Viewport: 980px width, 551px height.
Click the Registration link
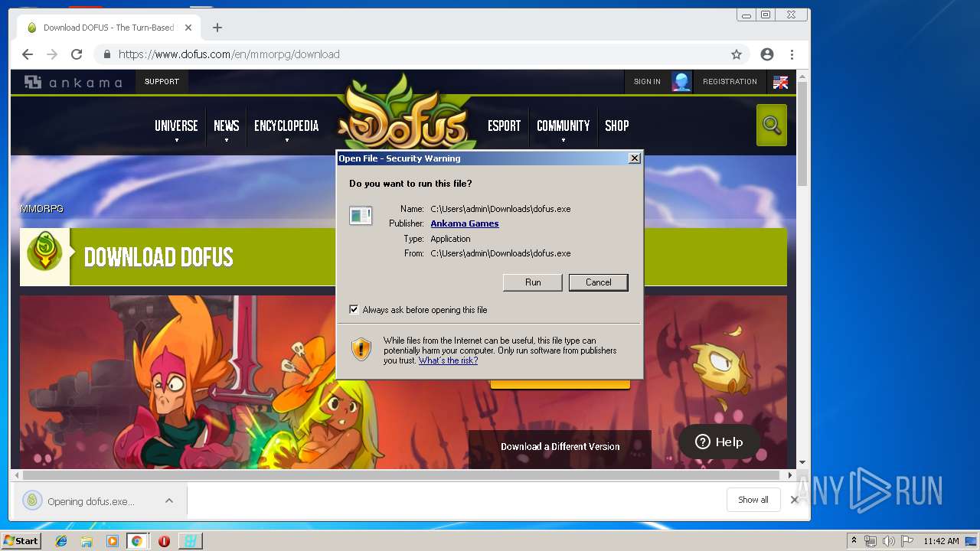[x=730, y=82]
